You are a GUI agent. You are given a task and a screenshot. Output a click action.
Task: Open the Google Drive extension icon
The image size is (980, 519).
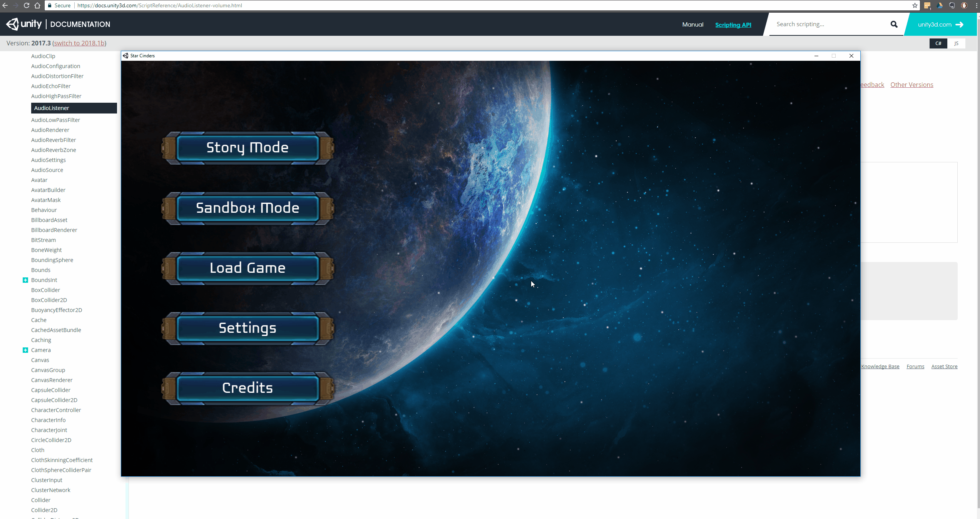pos(940,5)
